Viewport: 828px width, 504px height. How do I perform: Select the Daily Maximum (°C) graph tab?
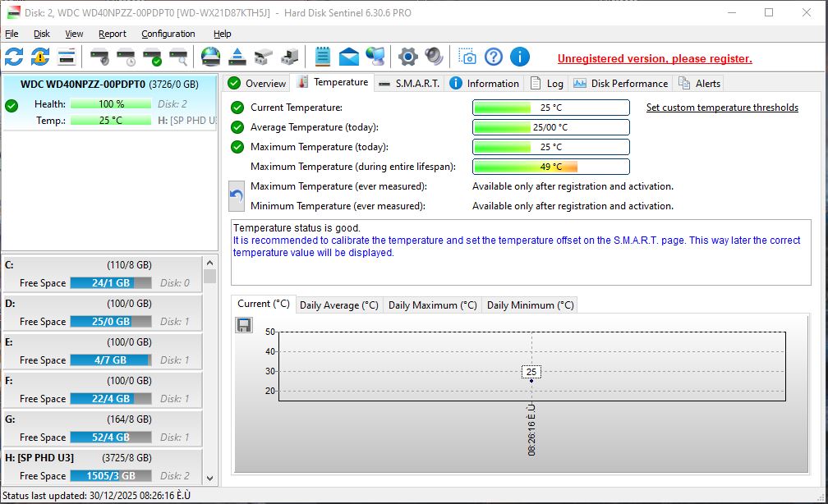(432, 305)
